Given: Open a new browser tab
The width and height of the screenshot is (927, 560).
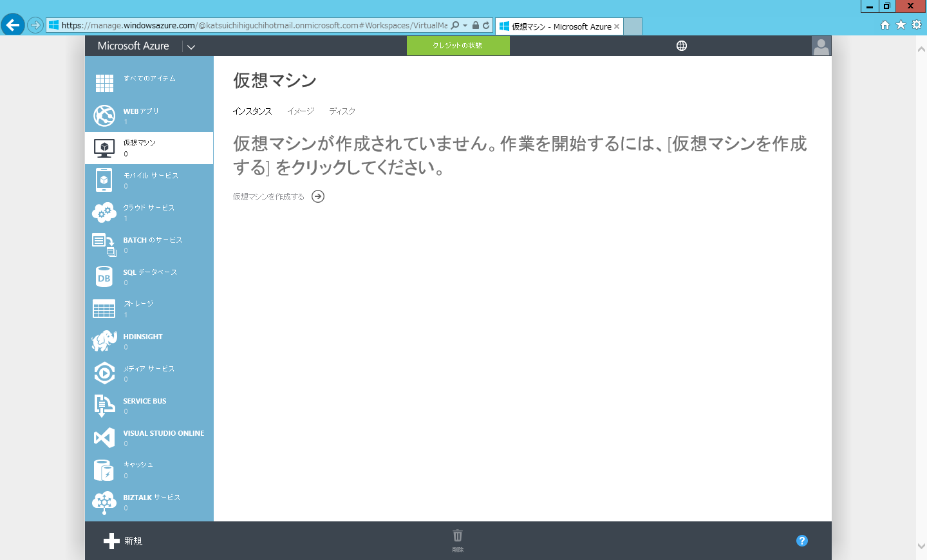Looking at the screenshot, I should tap(633, 26).
